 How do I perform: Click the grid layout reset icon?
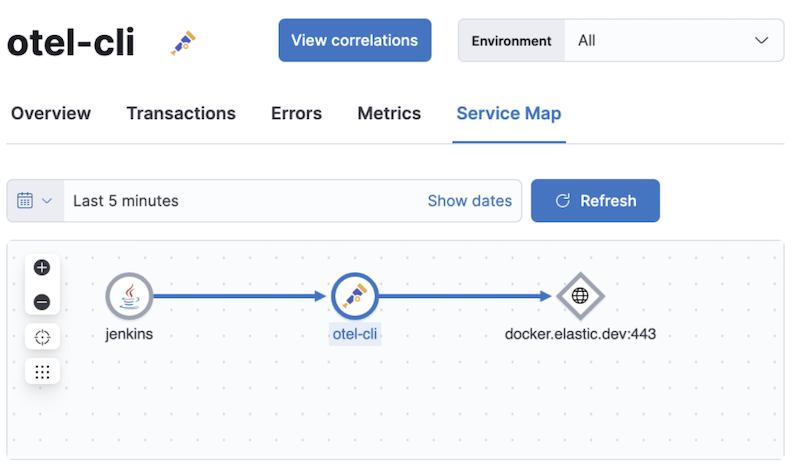coord(42,371)
